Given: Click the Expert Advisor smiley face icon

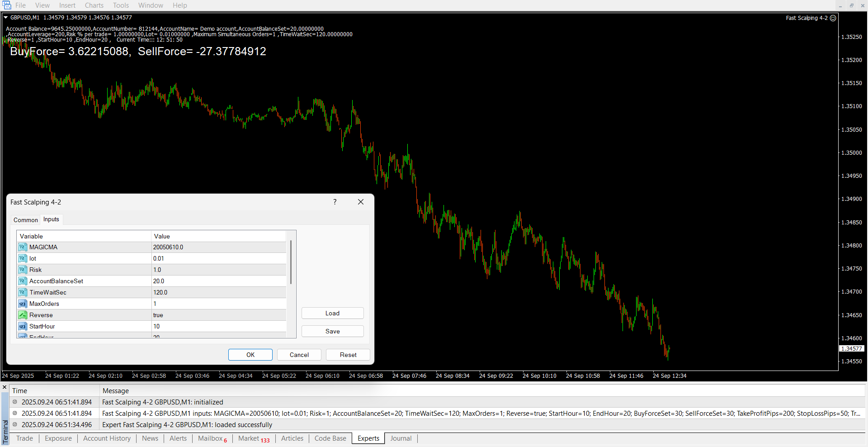Looking at the screenshot, I should coord(833,18).
